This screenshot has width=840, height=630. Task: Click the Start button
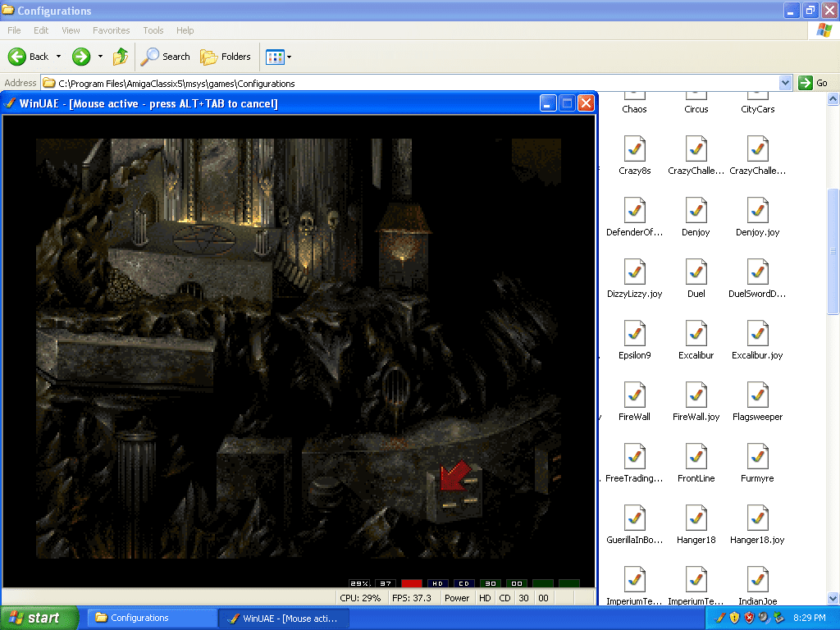click(39, 618)
